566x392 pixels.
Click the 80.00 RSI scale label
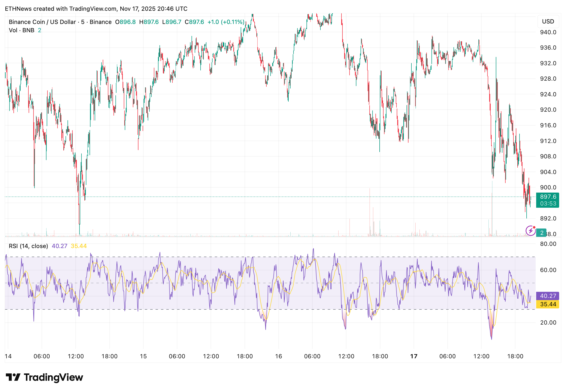pyautogui.click(x=548, y=244)
